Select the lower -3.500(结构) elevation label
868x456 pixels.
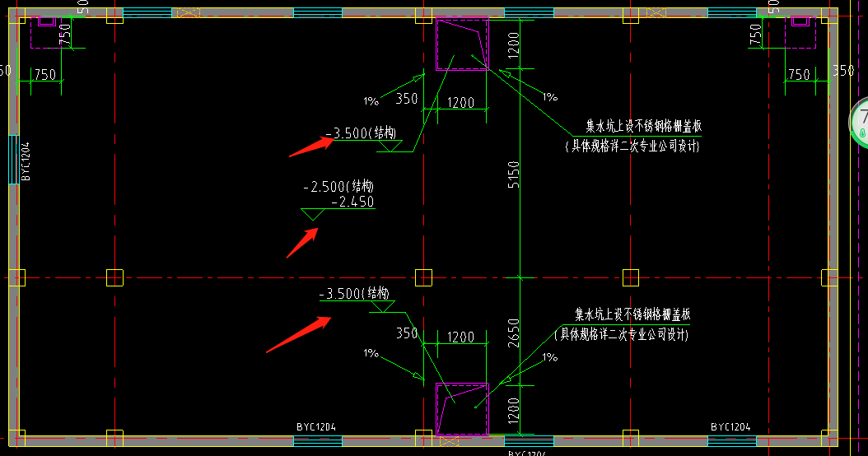tap(354, 293)
